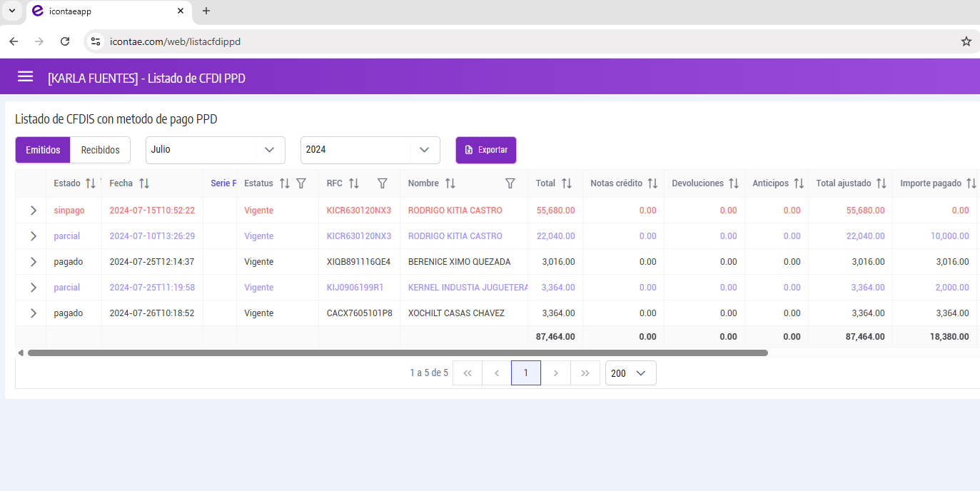
Task: Click the filter icon in Estatus column
Action: tap(301, 183)
